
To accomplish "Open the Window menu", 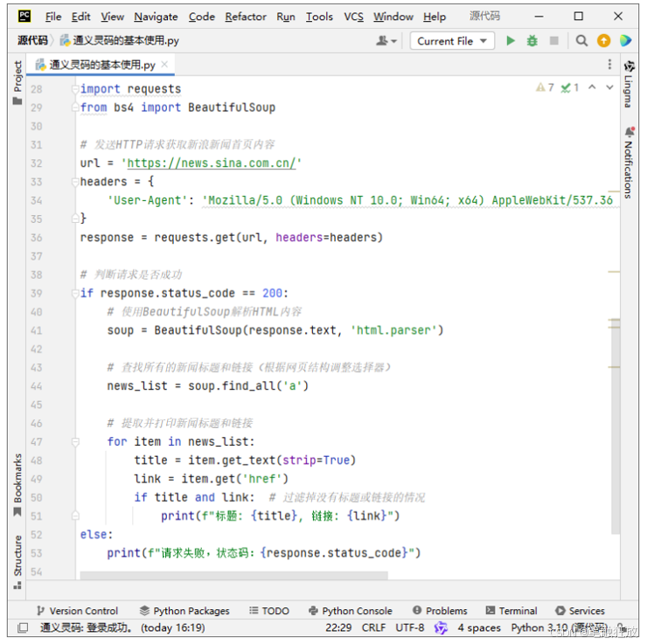I will coord(393,17).
